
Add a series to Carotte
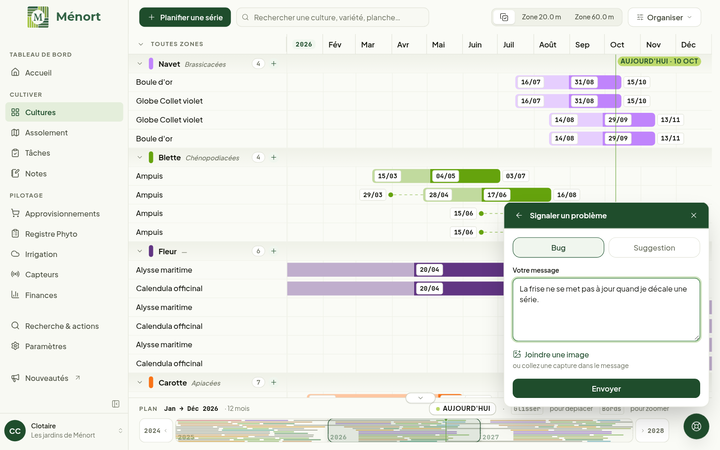click(274, 382)
